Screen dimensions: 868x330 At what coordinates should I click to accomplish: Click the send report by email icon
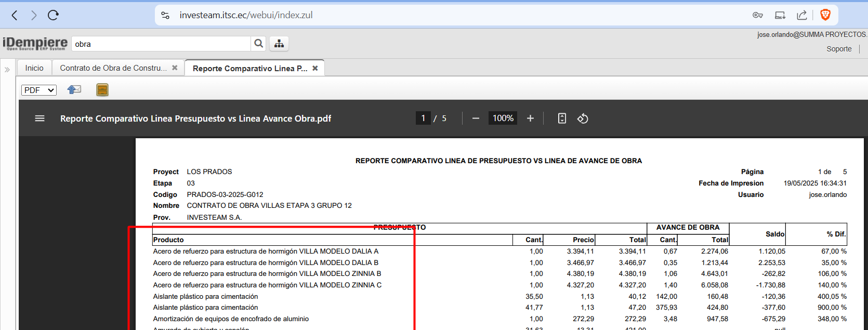tap(74, 90)
